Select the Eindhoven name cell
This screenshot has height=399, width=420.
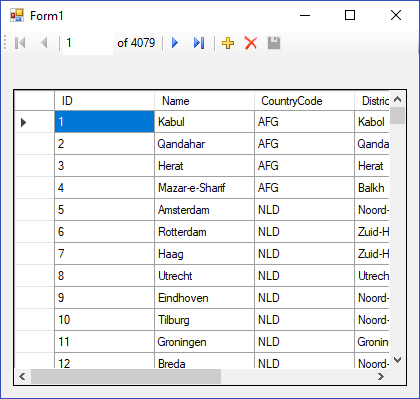[x=204, y=298]
